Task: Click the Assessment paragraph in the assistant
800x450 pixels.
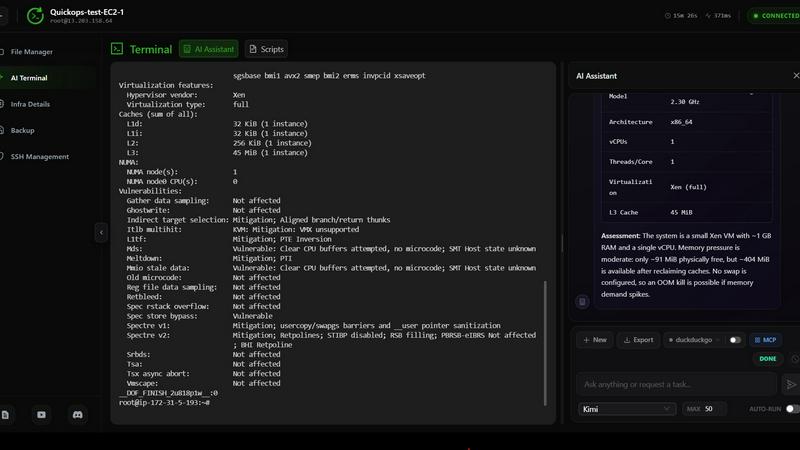Action: [686, 265]
